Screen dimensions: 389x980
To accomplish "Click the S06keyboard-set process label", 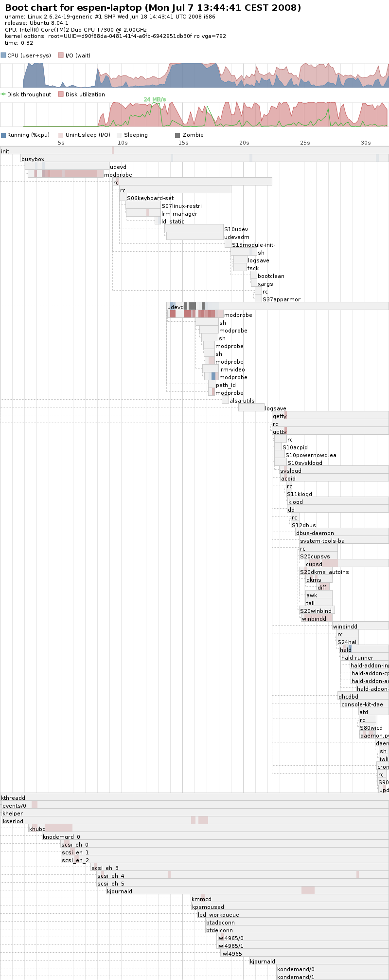I will point(150,198).
